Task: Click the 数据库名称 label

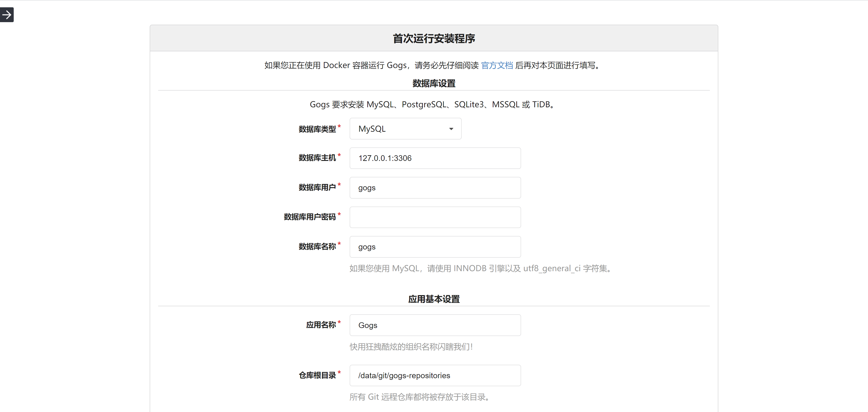Action: pyautogui.click(x=317, y=247)
